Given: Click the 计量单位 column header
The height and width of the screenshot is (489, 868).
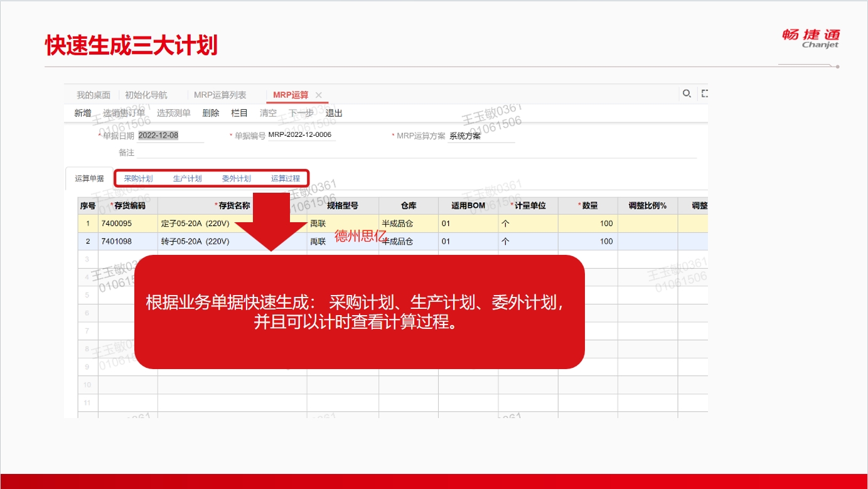Looking at the screenshot, I should click(528, 206).
